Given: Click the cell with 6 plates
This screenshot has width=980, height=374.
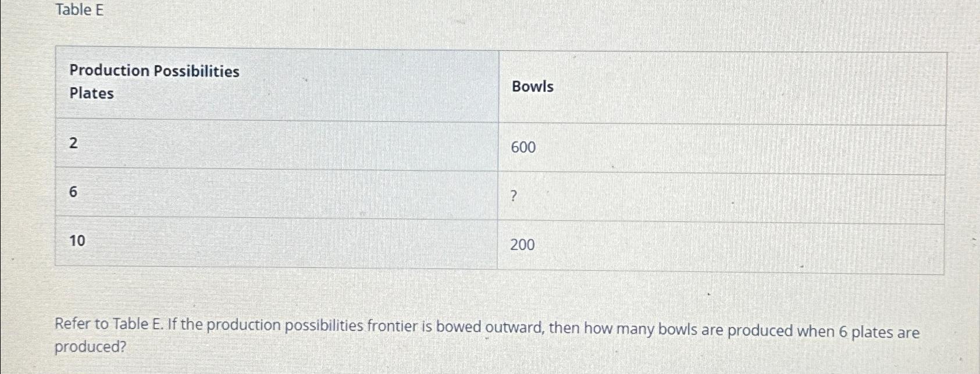Looking at the screenshot, I should tap(276, 193).
